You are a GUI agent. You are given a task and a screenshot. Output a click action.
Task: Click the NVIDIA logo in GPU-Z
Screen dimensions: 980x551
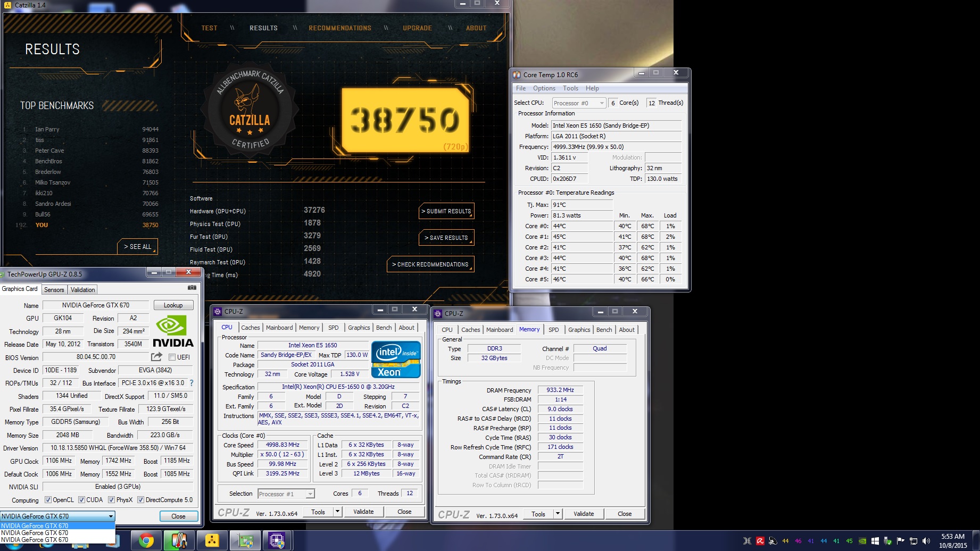tap(173, 331)
